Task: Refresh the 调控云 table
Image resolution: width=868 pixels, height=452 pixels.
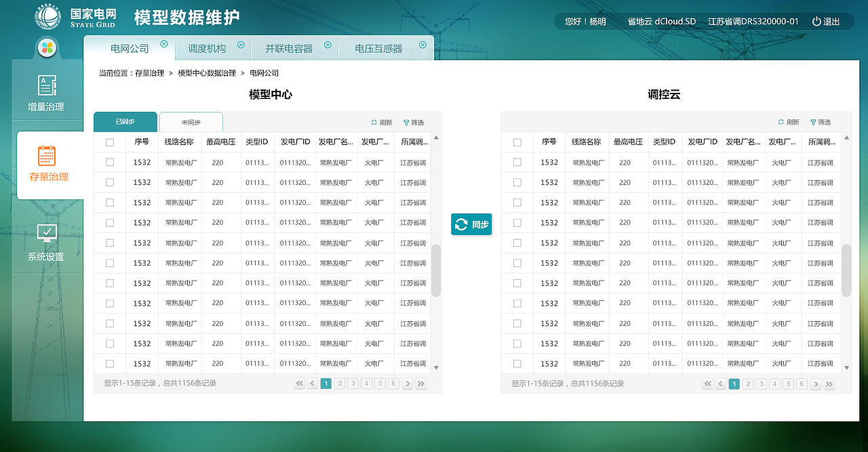Action: point(787,123)
